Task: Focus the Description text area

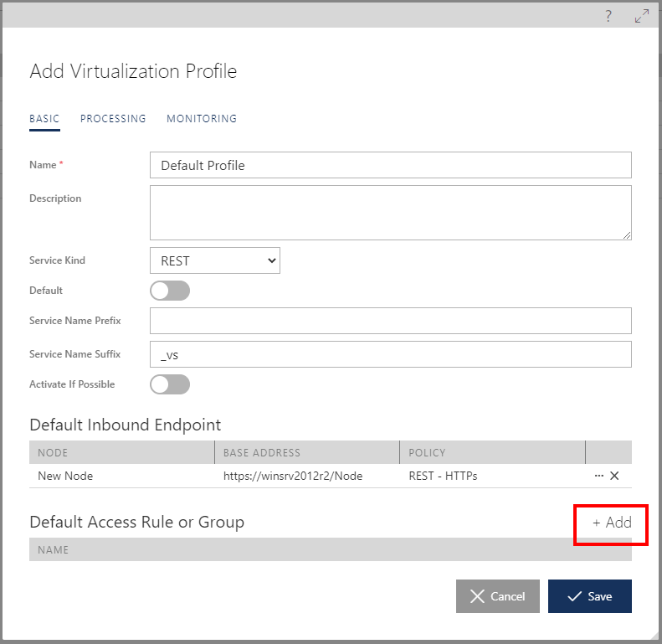Action: tap(390, 213)
